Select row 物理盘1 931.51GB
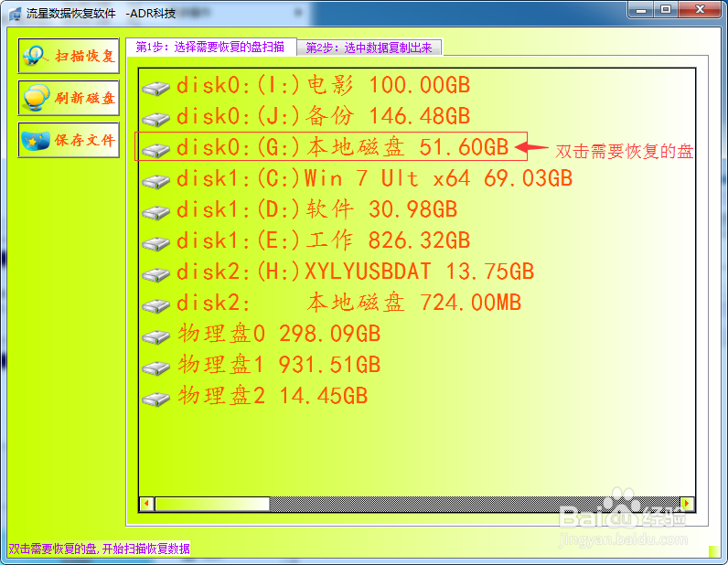Image resolution: width=728 pixels, height=565 pixels. pyautogui.click(x=262, y=366)
